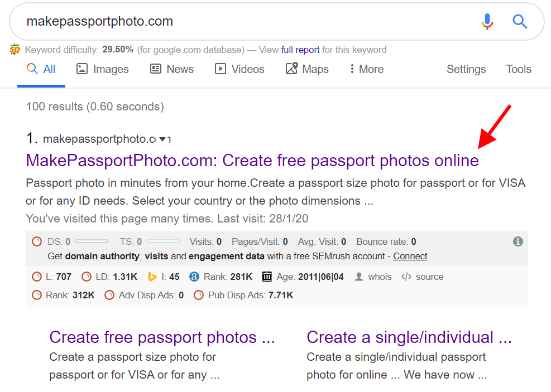View page source via the code icon
The width and height of the screenshot is (551, 392).
(x=407, y=277)
